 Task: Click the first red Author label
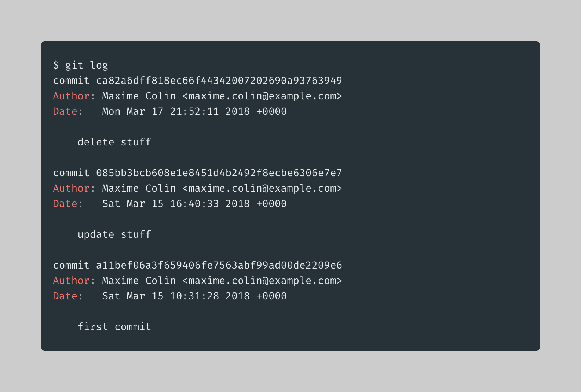click(x=72, y=96)
